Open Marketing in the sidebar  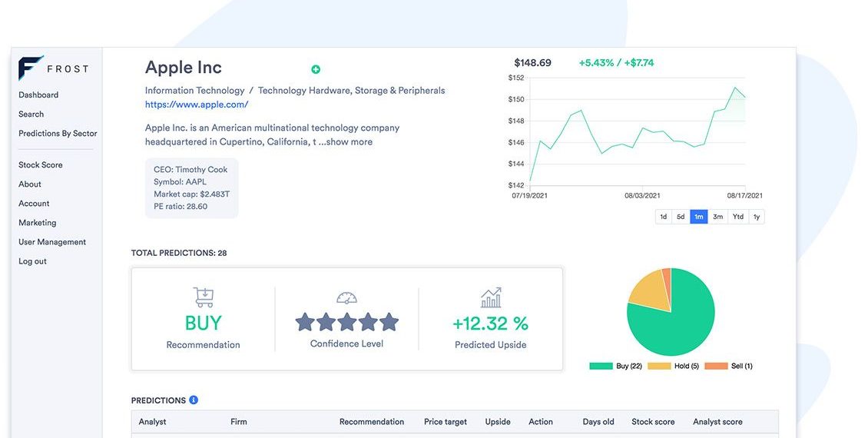pyautogui.click(x=37, y=223)
